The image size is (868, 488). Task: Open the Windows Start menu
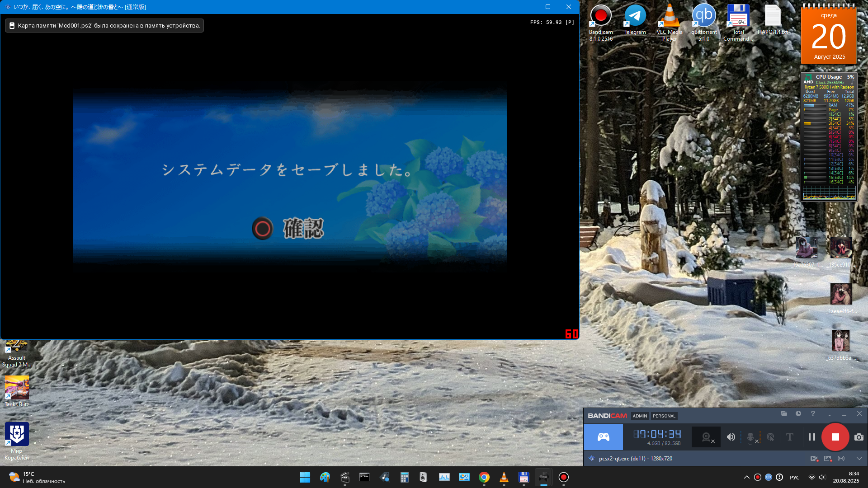click(305, 477)
